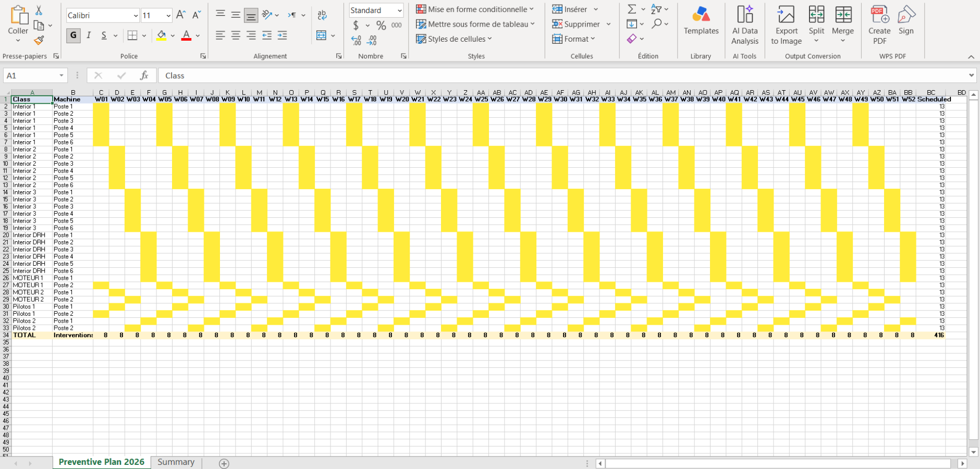Viewport: 980px width, 469px height.
Task: Open Mettre sous forme de tableau
Action: pyautogui.click(x=475, y=24)
